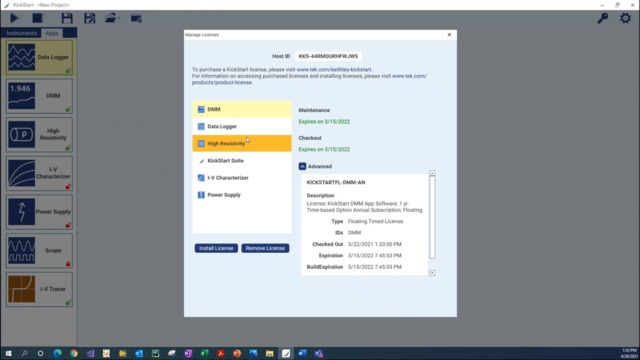Click the Install License button
Screen dimensions: 640x360
pyautogui.click(x=216, y=248)
